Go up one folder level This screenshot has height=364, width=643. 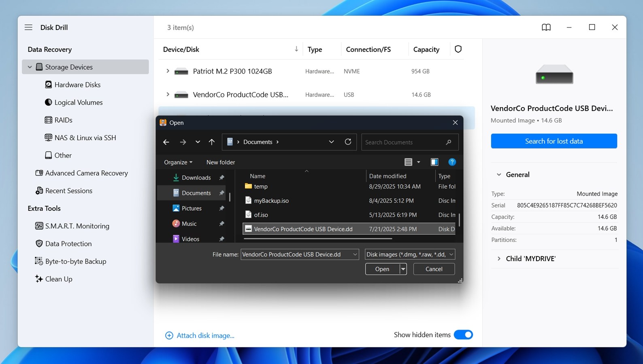[212, 142]
